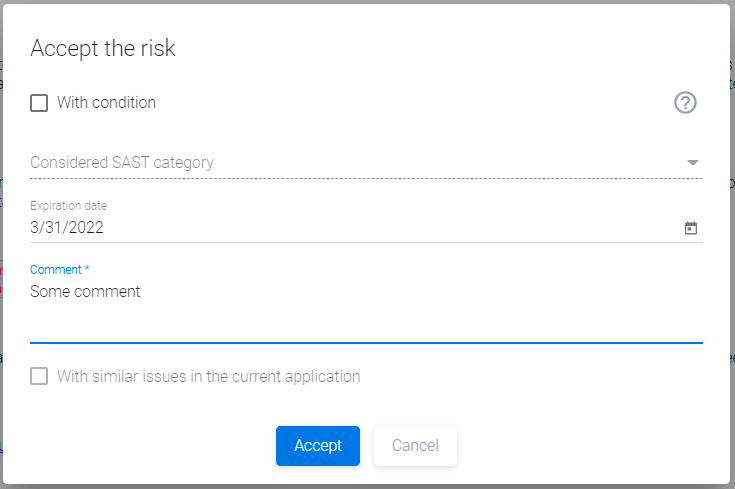Viewport: 735px width, 489px height.
Task: Click 'With similar issues in the current application' label
Action: (208, 377)
